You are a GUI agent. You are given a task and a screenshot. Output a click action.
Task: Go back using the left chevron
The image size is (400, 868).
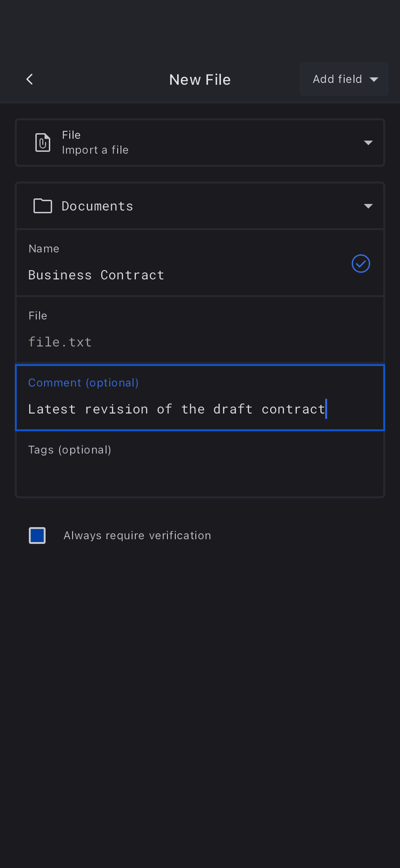(30, 79)
